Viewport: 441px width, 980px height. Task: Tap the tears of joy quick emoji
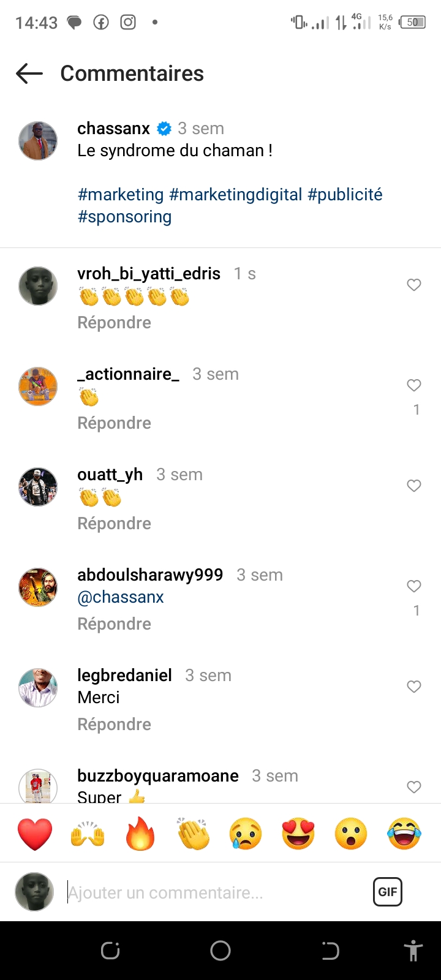[404, 834]
